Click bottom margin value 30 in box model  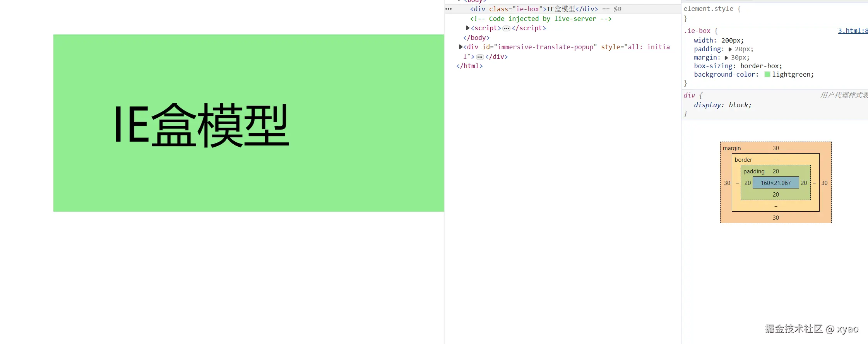(776, 218)
